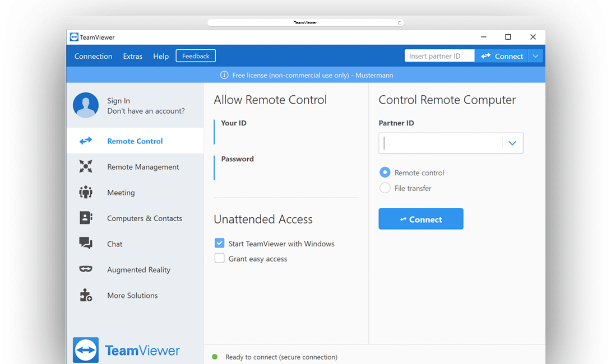Open the Augmented Reality section

click(x=135, y=269)
